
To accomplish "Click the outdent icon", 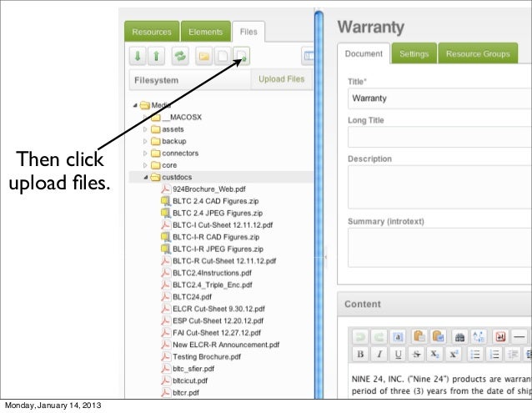I will coord(512,355).
